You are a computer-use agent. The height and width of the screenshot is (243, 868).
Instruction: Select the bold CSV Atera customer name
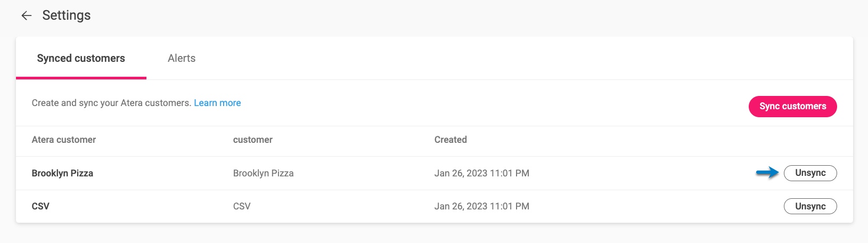(40, 206)
